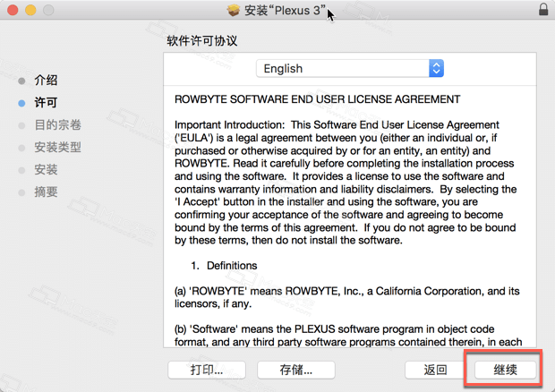Select the 安装 step in sidebar
This screenshot has width=555, height=392.
(x=46, y=169)
